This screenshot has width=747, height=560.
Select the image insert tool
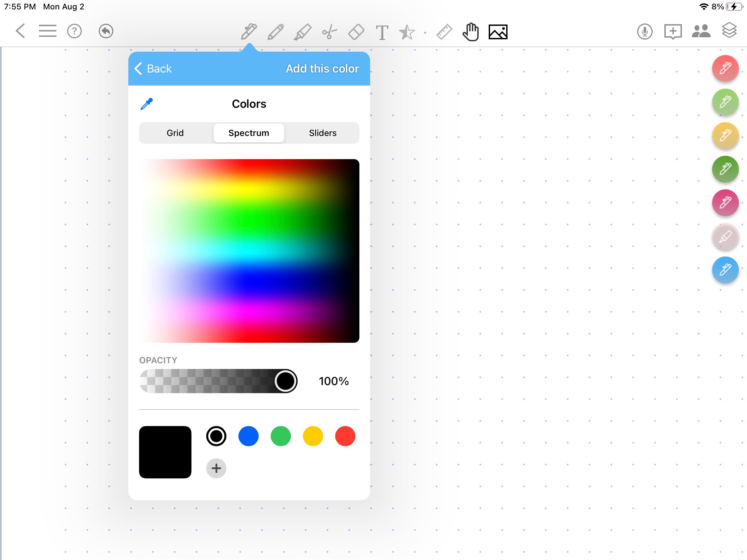(498, 32)
